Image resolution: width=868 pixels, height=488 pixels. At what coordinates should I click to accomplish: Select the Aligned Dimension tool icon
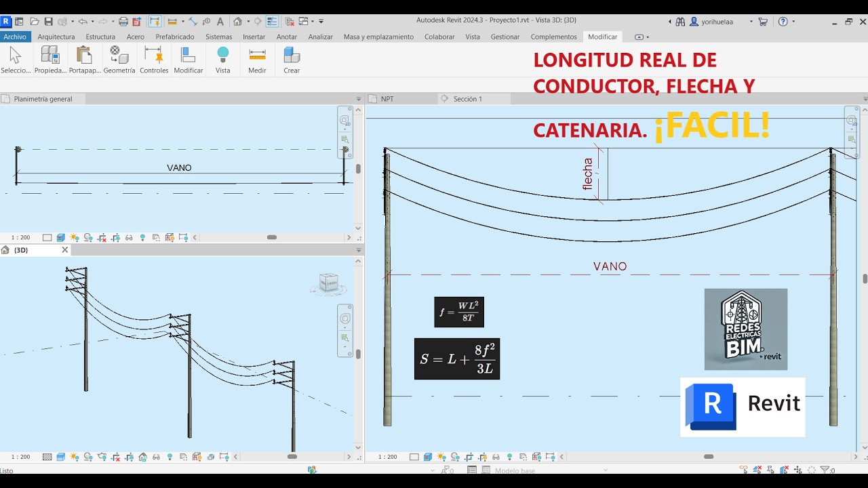click(193, 22)
